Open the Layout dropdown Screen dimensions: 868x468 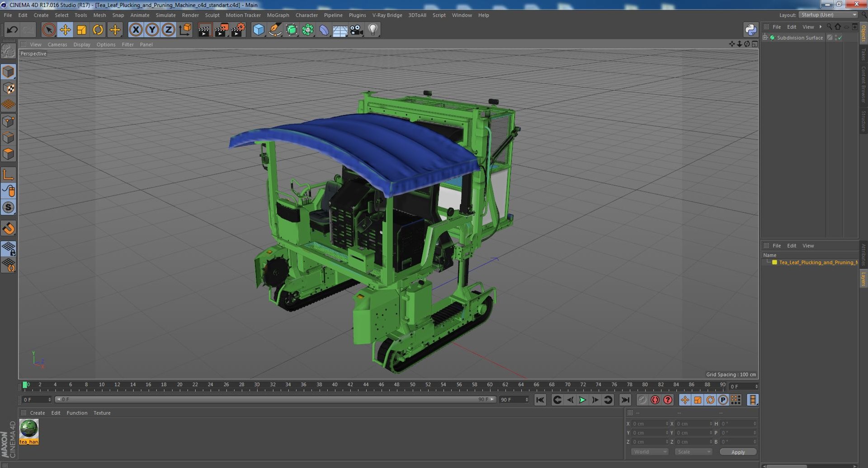tap(828, 15)
